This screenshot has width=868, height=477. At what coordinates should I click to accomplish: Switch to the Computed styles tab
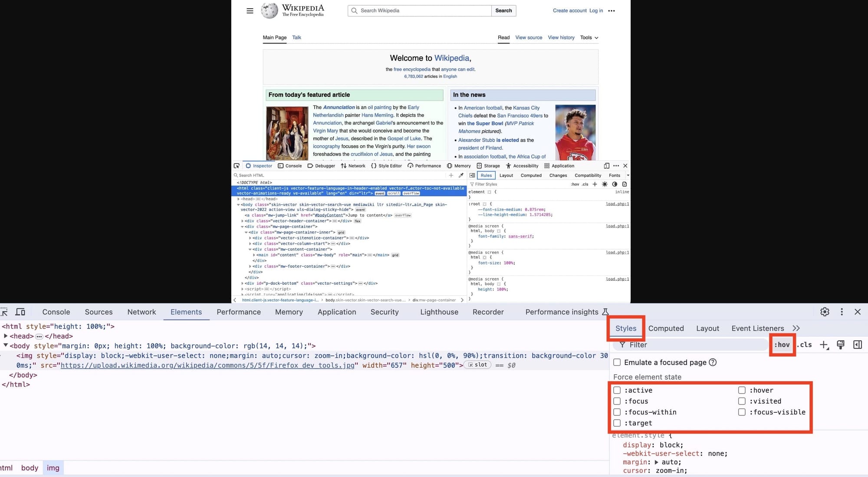pos(666,328)
